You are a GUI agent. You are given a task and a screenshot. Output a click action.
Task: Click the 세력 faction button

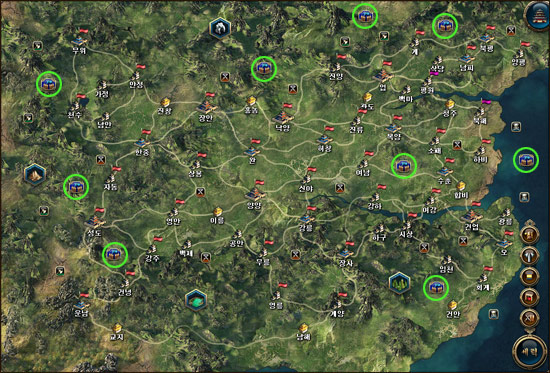(x=530, y=352)
